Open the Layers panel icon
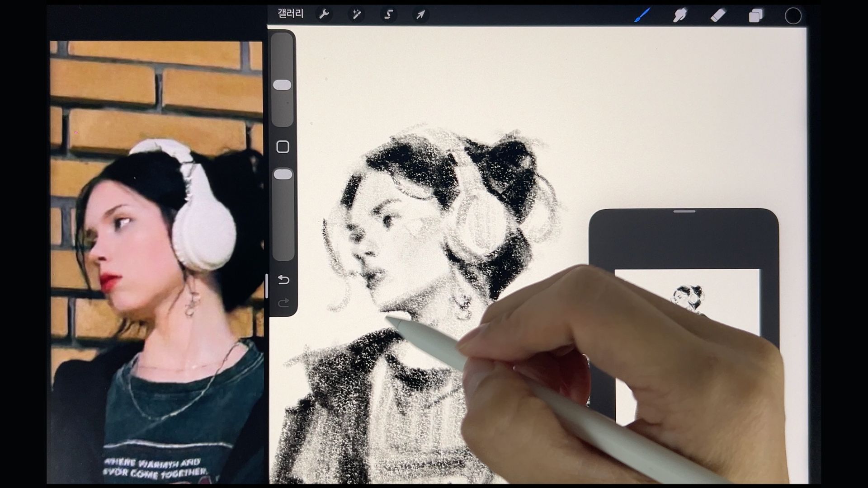This screenshot has width=868, height=488. click(x=755, y=16)
